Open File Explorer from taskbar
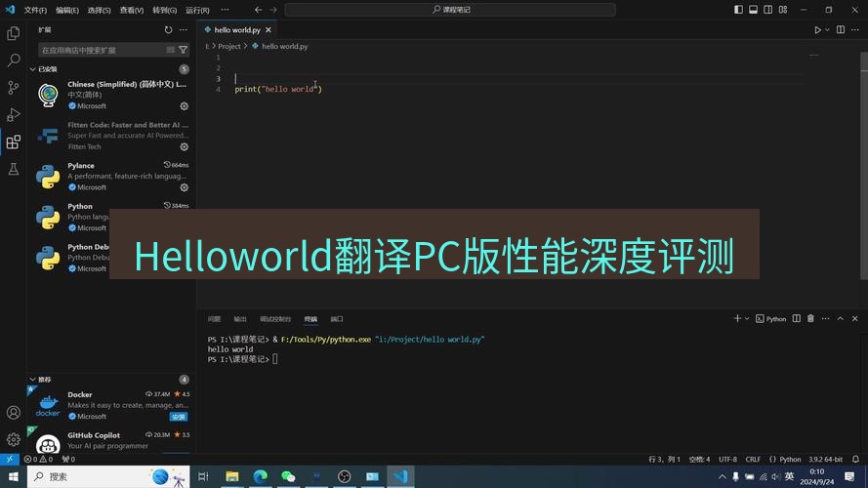Viewport: 868px width, 488px height. (x=232, y=476)
